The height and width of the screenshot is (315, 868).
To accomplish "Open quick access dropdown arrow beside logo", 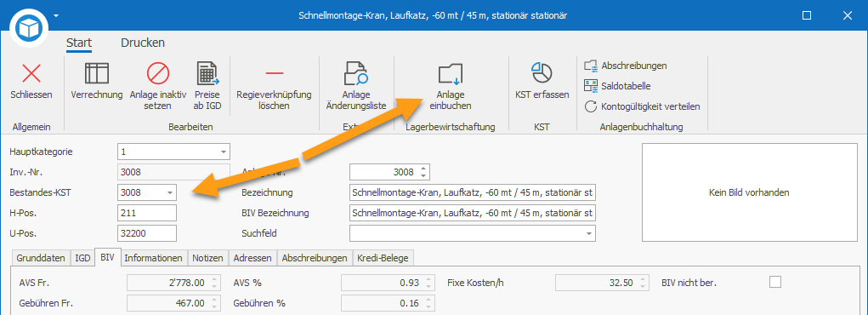I will click(56, 15).
